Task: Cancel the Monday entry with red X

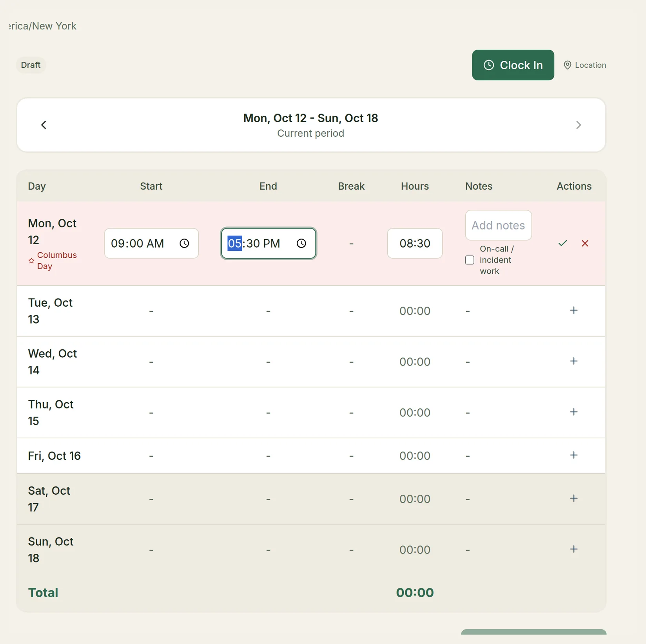Action: (585, 243)
